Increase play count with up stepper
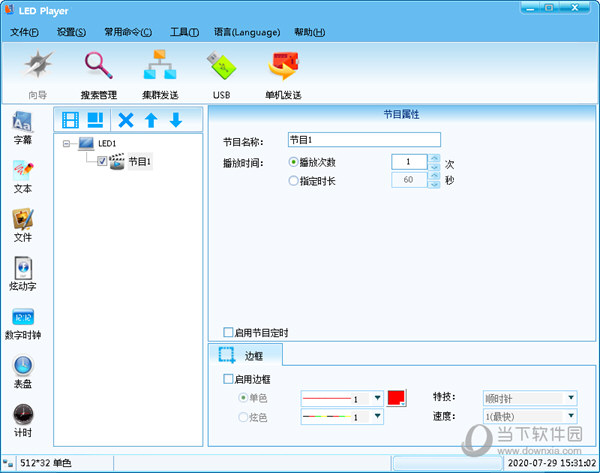The height and width of the screenshot is (473, 600). click(x=434, y=158)
